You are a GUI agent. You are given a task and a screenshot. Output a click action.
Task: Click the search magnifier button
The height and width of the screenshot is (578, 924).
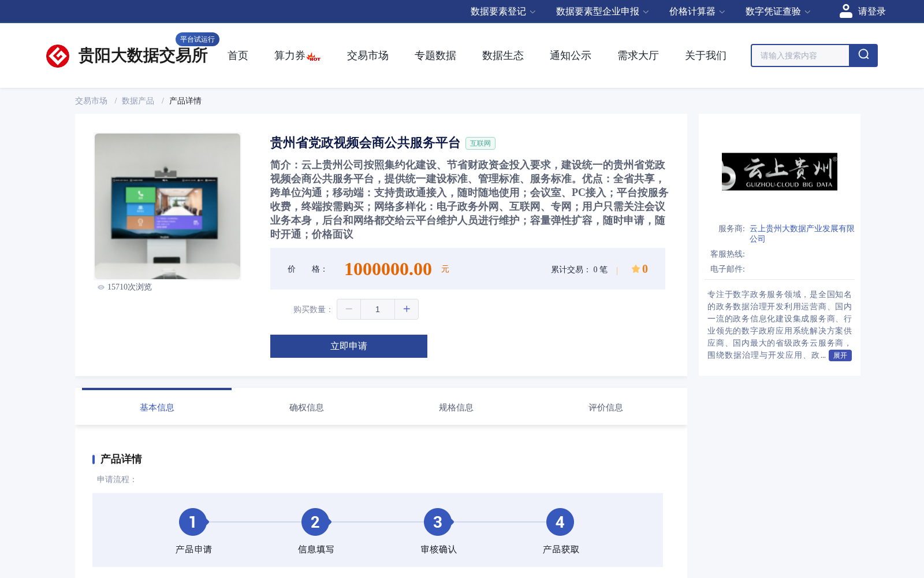(x=863, y=55)
